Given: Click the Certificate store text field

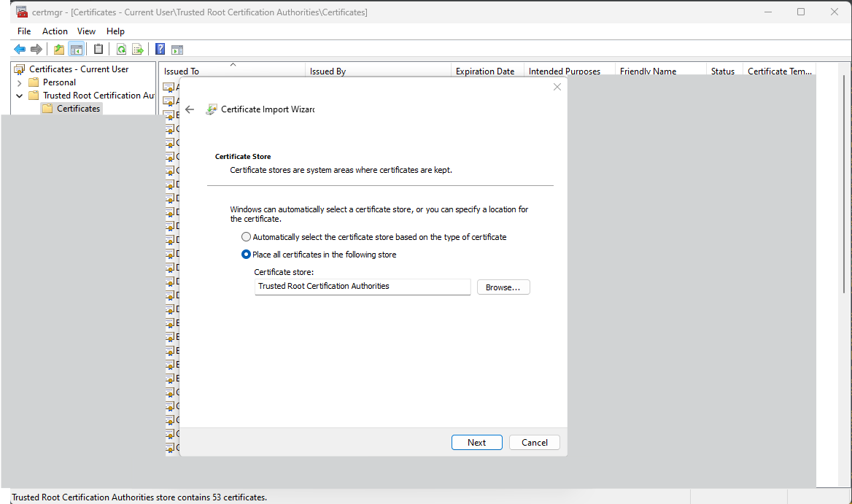Looking at the screenshot, I should [363, 287].
